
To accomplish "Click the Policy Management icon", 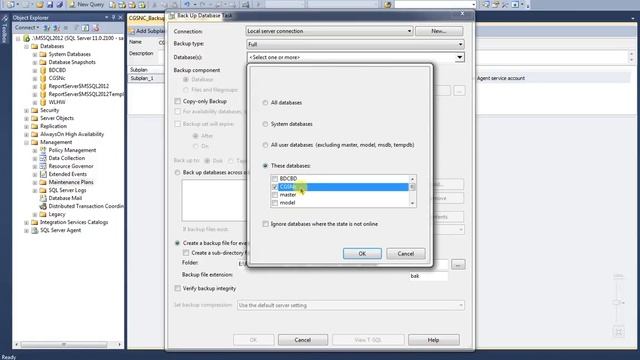I will tap(43, 150).
